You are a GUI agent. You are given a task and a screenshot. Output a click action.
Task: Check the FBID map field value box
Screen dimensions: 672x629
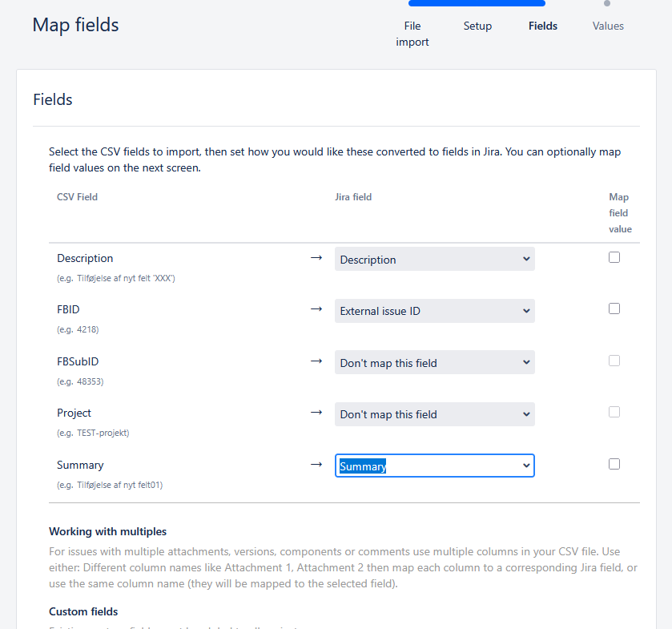pos(614,308)
